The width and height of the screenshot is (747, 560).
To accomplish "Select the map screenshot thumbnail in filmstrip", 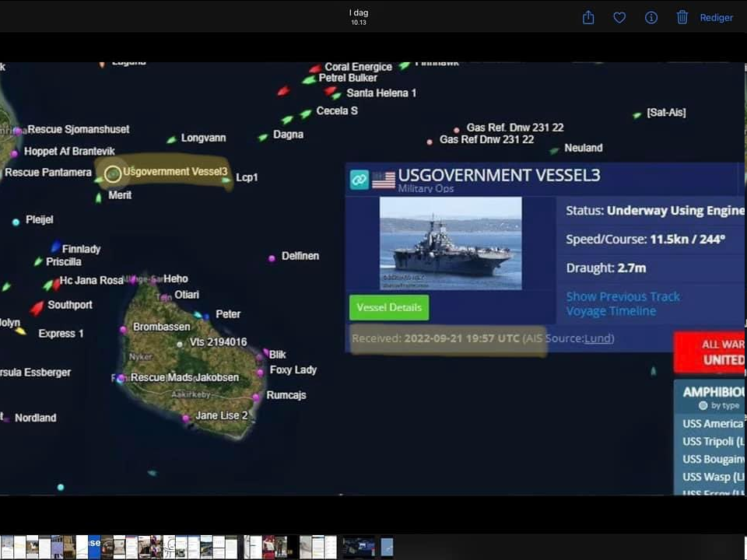I will (x=358, y=547).
